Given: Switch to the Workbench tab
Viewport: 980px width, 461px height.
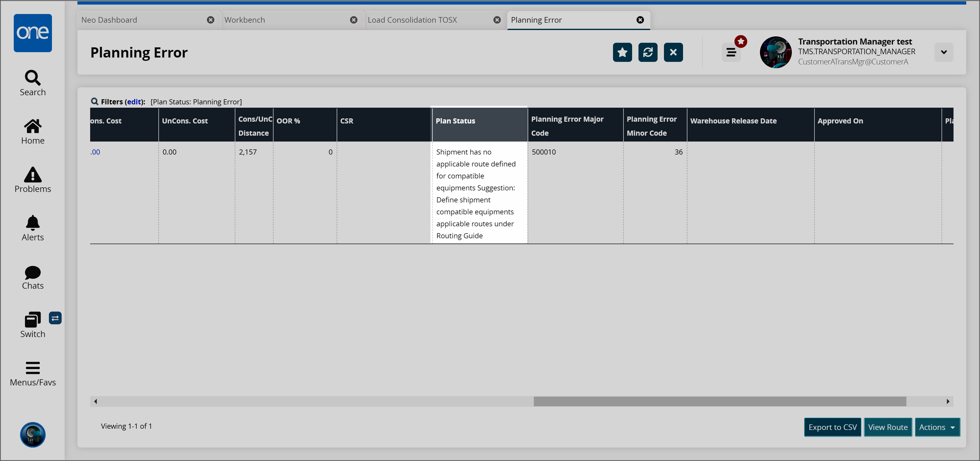Looking at the screenshot, I should pos(245,20).
